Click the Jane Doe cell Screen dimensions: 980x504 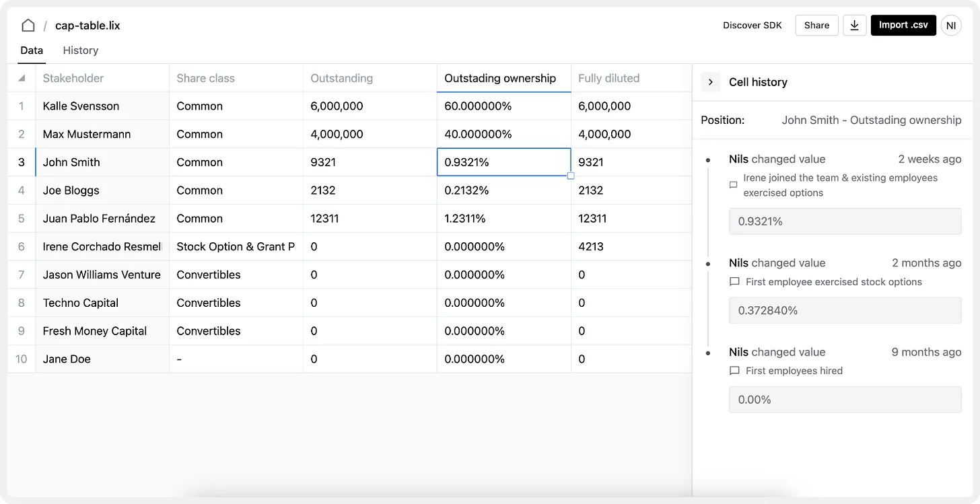[102, 359]
